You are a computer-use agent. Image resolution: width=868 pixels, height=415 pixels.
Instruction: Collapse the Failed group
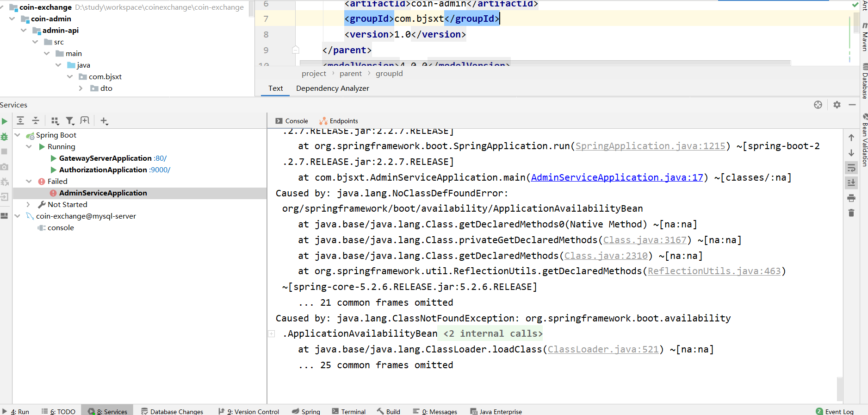tap(29, 181)
